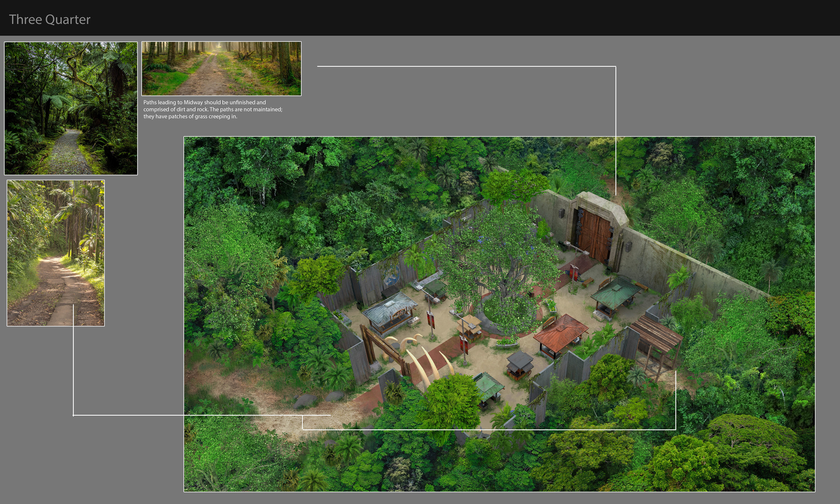The height and width of the screenshot is (504, 840).
Task: Open the forest dirt road reference photo
Action: coord(221,69)
